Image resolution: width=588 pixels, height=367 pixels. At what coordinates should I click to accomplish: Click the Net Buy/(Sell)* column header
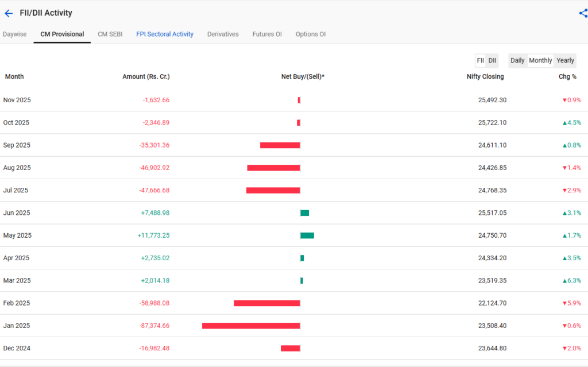303,76
